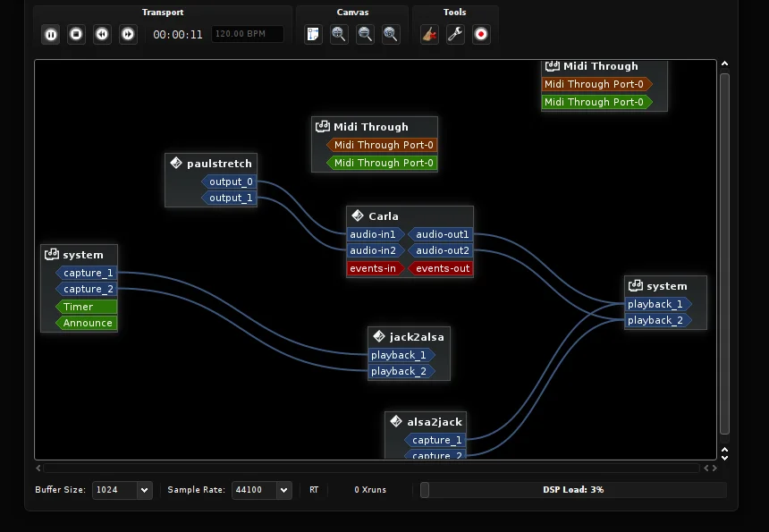The width and height of the screenshot is (769, 532).
Task: Select Carla audio-in2 port
Action: coord(376,250)
